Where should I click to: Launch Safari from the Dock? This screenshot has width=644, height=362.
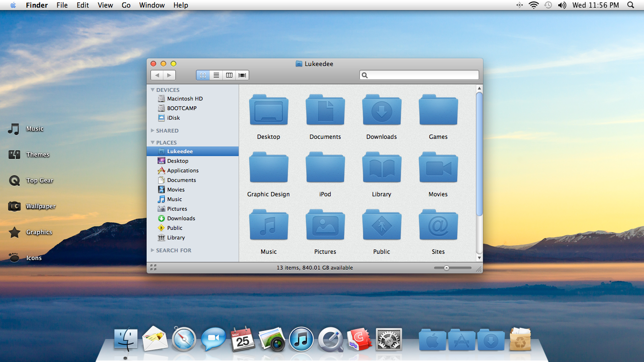(184, 339)
